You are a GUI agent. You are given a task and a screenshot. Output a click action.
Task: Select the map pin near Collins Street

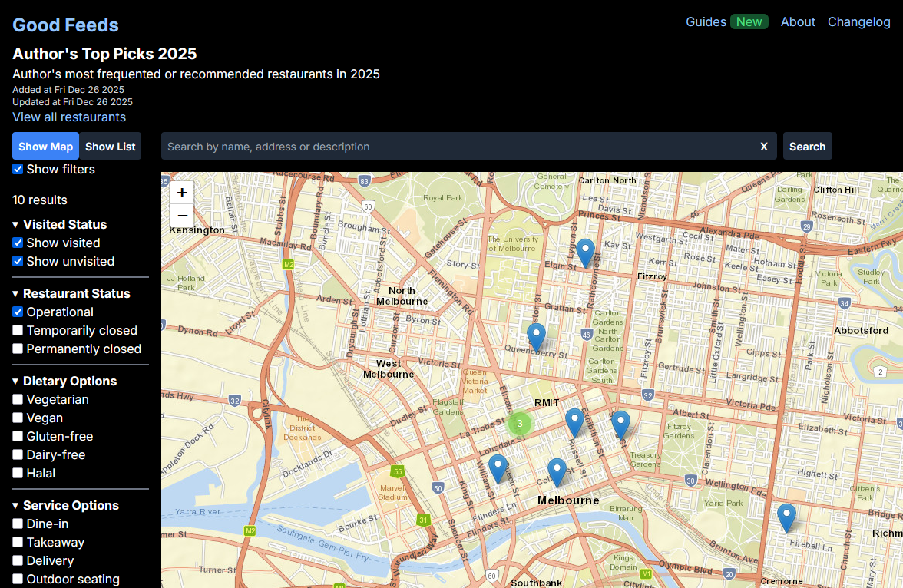coord(557,468)
